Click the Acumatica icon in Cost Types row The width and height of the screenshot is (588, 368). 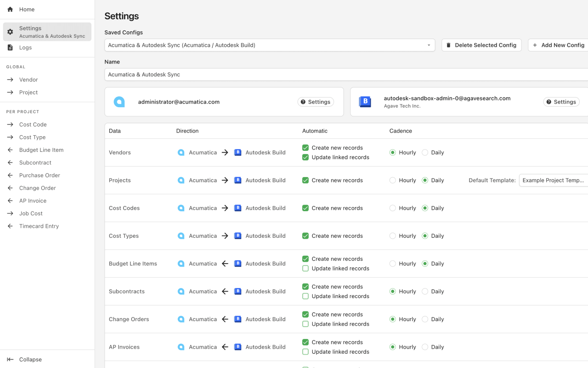point(181,236)
